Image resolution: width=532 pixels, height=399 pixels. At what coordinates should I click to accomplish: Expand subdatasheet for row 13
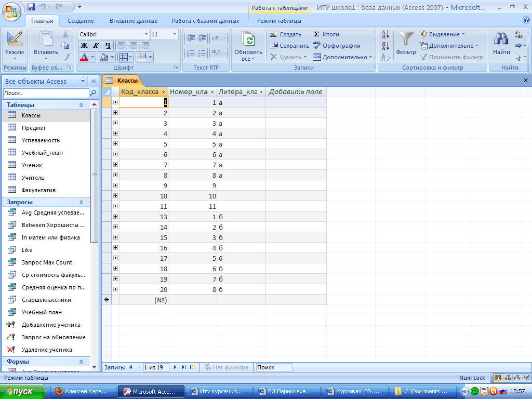(115, 217)
